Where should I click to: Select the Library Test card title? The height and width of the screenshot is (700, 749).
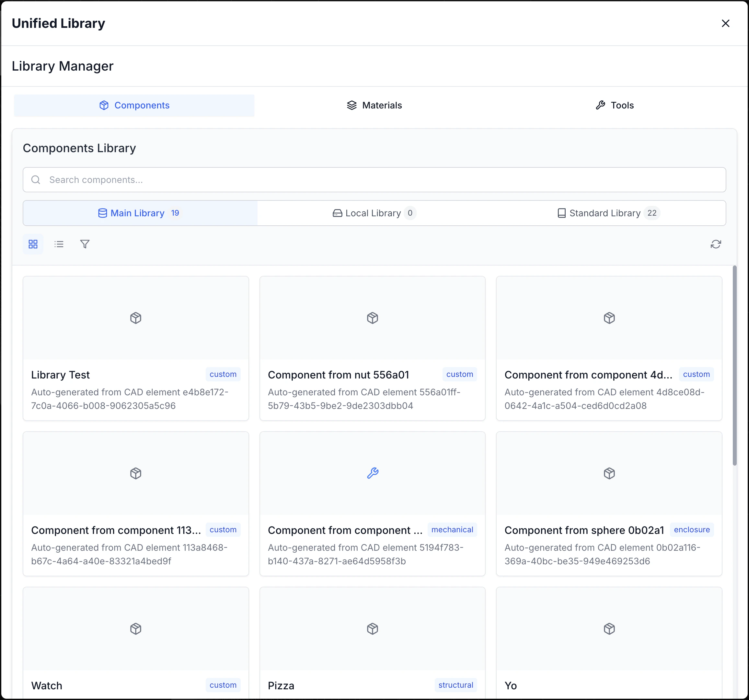(x=60, y=375)
